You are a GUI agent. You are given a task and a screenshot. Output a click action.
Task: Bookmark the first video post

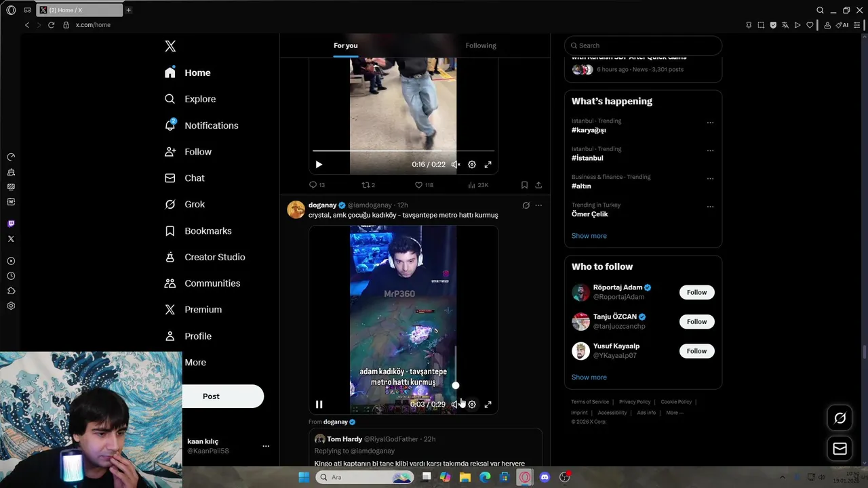point(524,184)
